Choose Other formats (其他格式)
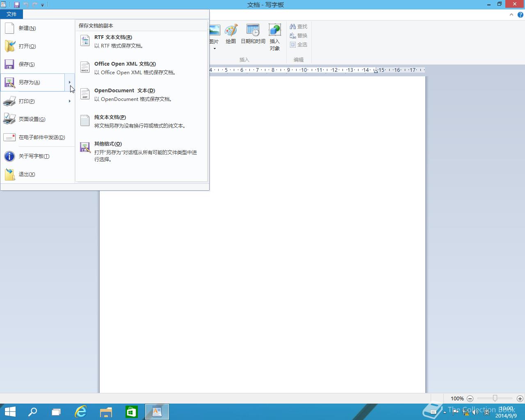The width and height of the screenshot is (525, 420). point(142,151)
